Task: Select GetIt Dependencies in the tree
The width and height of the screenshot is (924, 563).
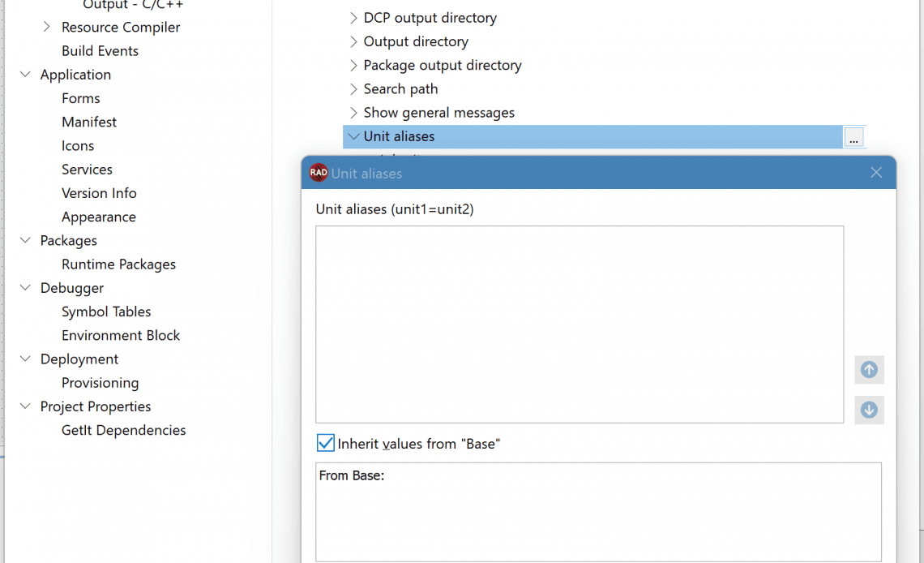Action: (123, 430)
